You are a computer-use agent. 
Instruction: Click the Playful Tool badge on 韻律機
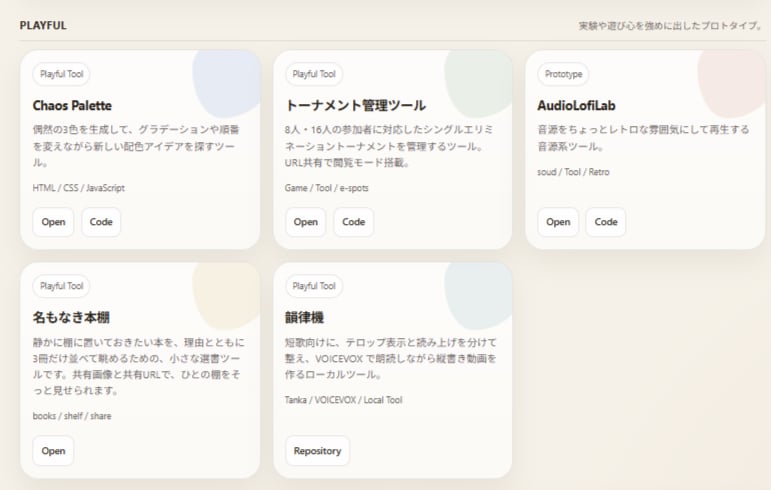pyautogui.click(x=314, y=286)
